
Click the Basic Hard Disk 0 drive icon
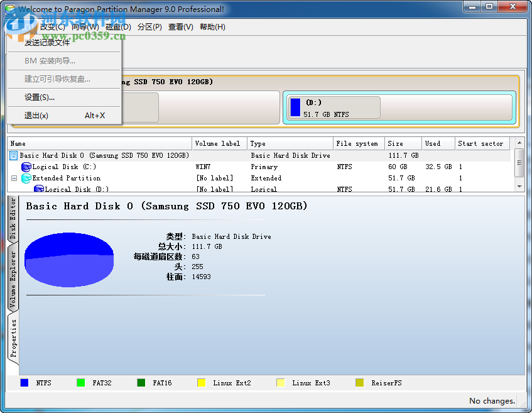point(13,155)
